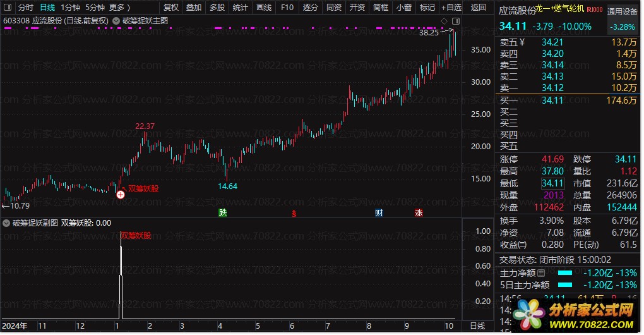Toggle the left sidebar panel icon in toolbar
The width and height of the screenshot is (644, 335).
8,7
